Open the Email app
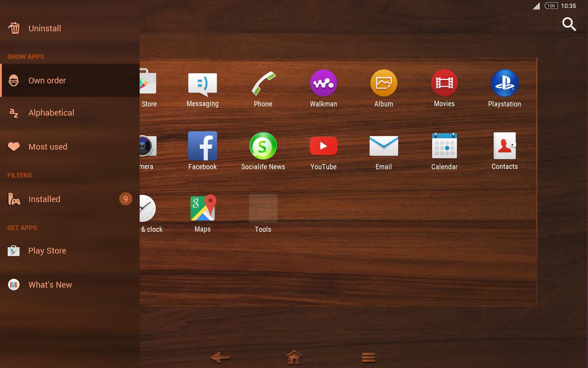Screen dimensions: 588x368 [x=384, y=146]
